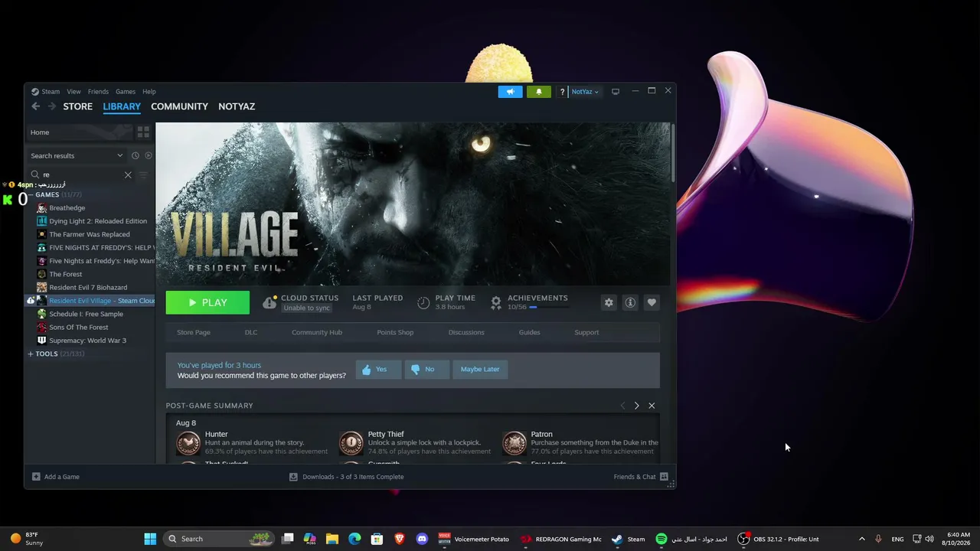This screenshot has height=551, width=980.
Task: Open the Points Shop link
Action: pos(395,332)
